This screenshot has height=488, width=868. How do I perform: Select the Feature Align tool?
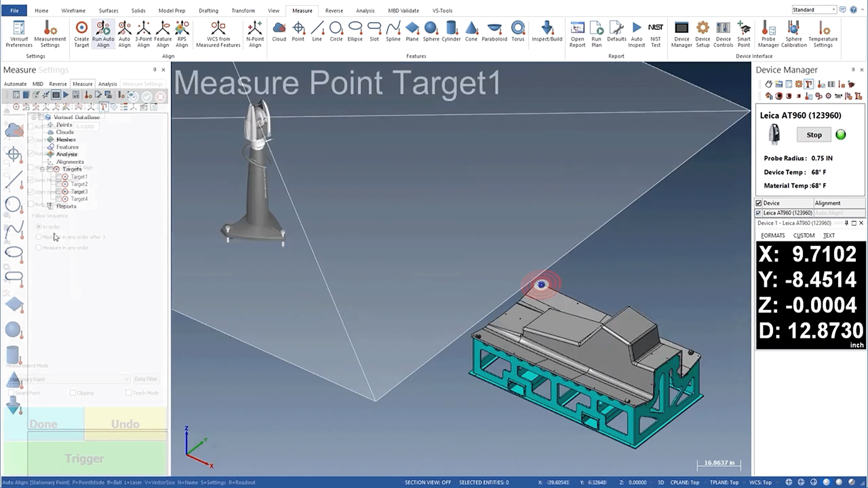163,34
